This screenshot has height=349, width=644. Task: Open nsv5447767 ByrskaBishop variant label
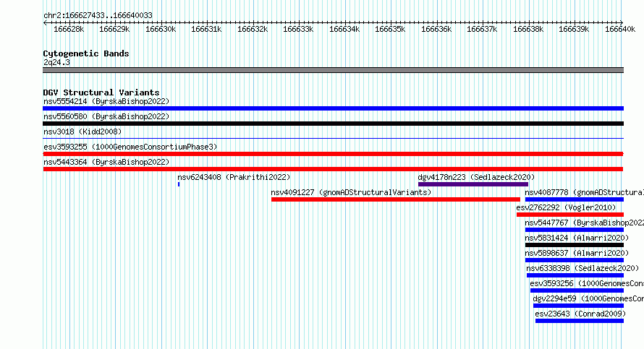pos(584,223)
